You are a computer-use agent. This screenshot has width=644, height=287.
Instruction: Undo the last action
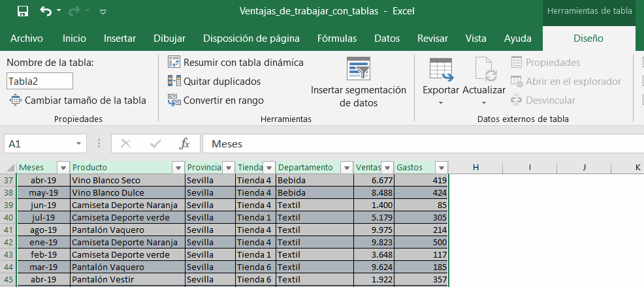[x=45, y=11]
